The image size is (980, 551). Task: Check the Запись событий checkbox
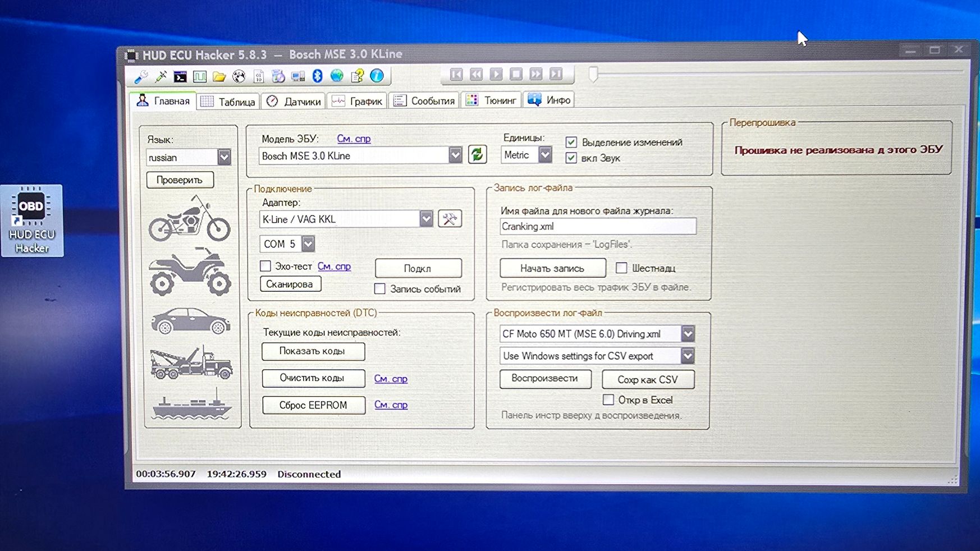[x=380, y=288]
